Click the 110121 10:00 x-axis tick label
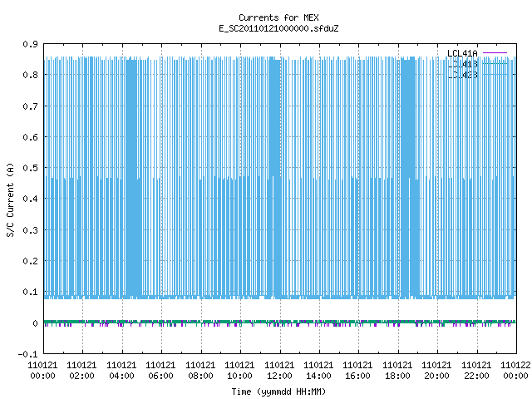532x399 pixels. [x=239, y=371]
